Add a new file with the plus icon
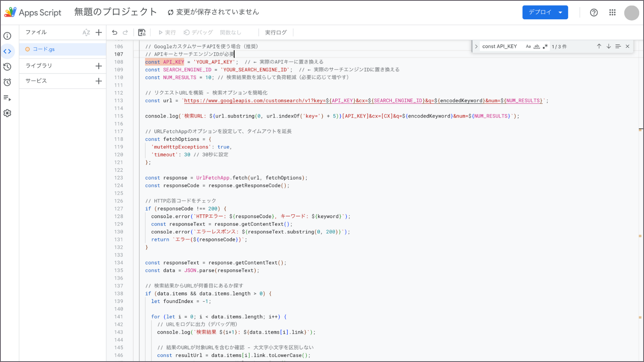This screenshot has width=644, height=362. pos(99,33)
